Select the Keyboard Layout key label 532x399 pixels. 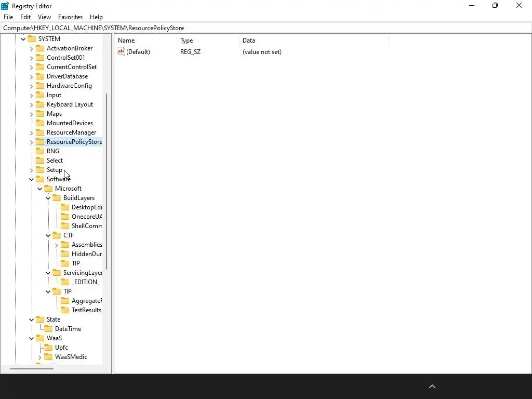70,104
